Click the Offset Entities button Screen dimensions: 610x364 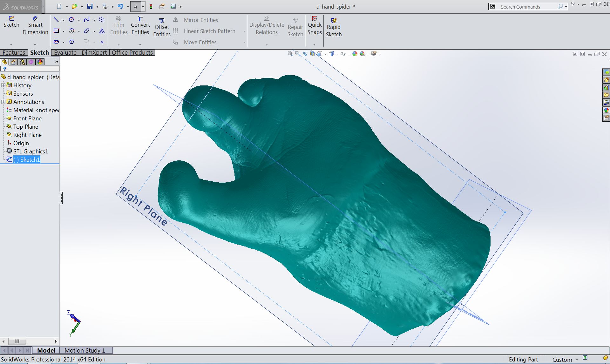162,27
